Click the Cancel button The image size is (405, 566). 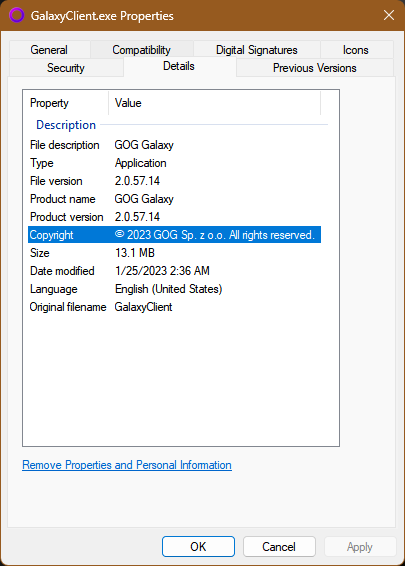coord(279,547)
